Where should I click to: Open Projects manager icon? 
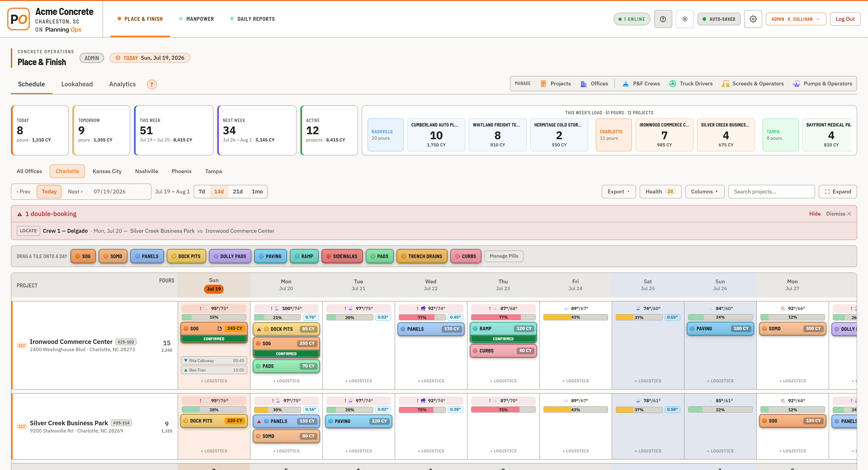pyautogui.click(x=543, y=84)
